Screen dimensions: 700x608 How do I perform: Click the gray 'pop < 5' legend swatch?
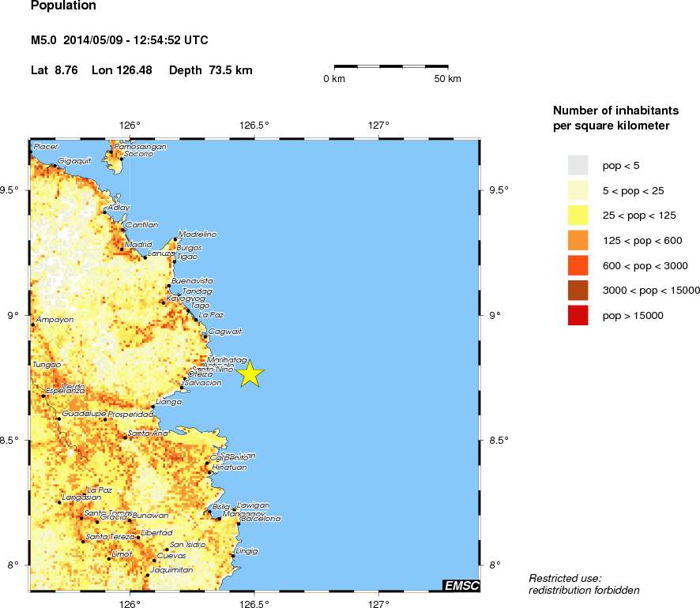pos(578,165)
